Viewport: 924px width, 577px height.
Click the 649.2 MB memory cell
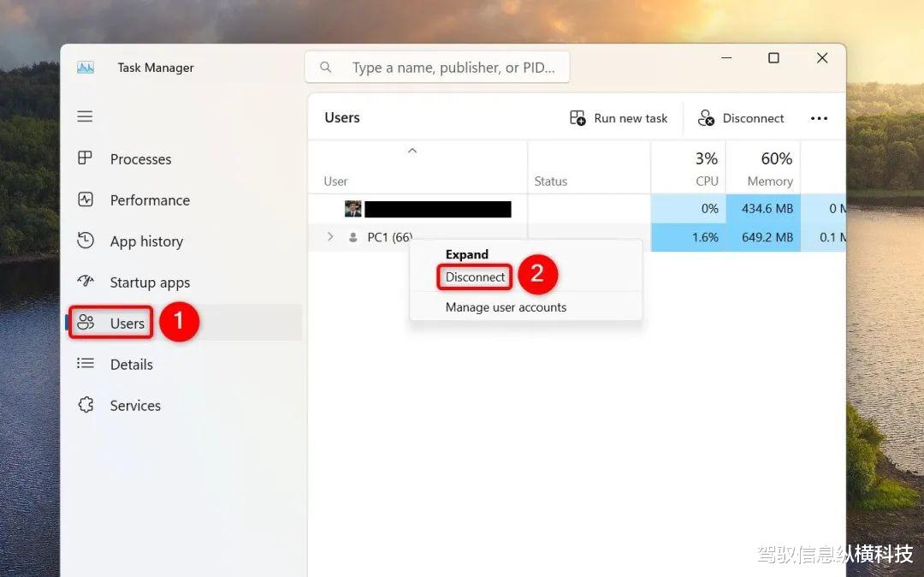763,237
